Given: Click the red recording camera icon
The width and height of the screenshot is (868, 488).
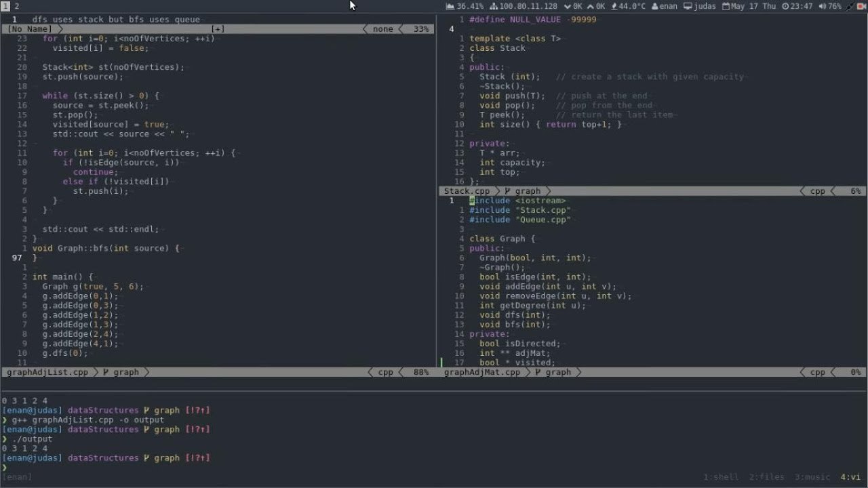Looking at the screenshot, I should 861,6.
